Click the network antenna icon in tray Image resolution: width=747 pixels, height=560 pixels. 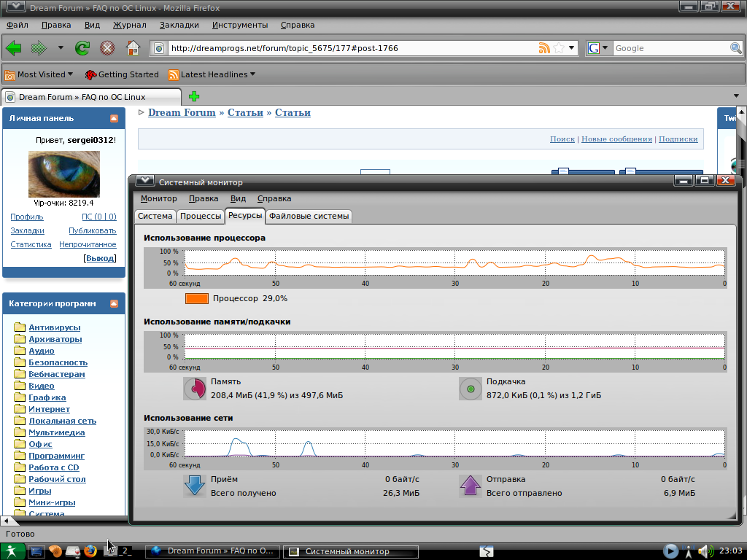(689, 551)
